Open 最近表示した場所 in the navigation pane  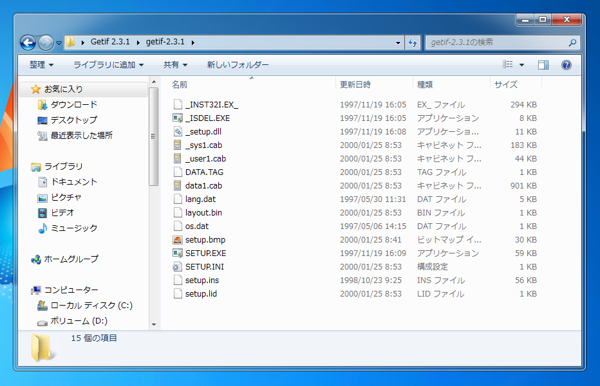coord(82,135)
